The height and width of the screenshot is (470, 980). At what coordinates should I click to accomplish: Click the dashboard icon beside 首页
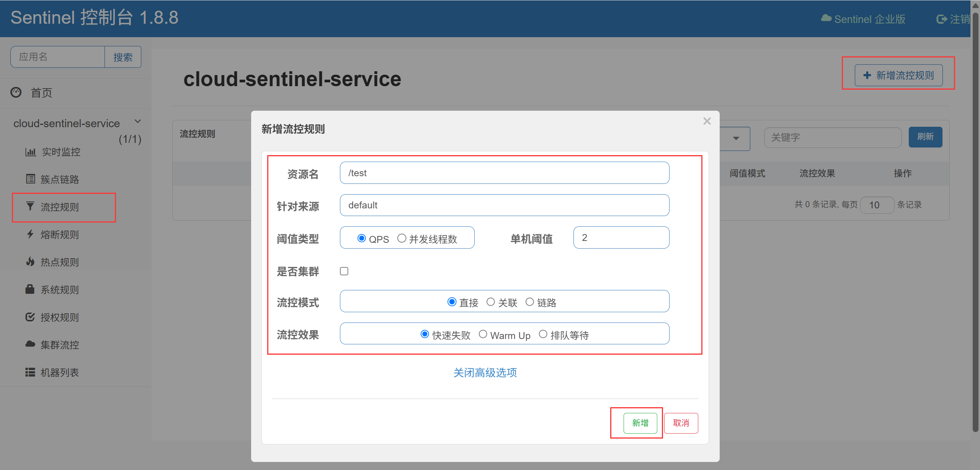click(x=16, y=92)
